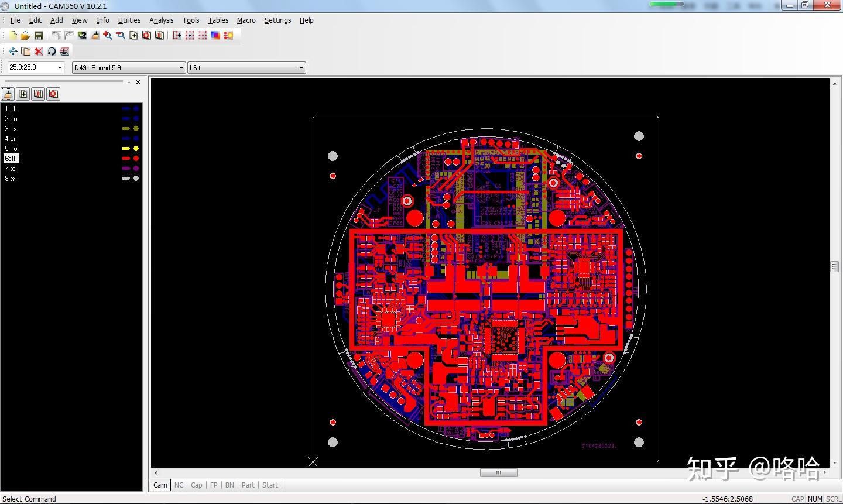The image size is (843, 504).
Task: Switch to the Part tab
Action: click(x=248, y=485)
